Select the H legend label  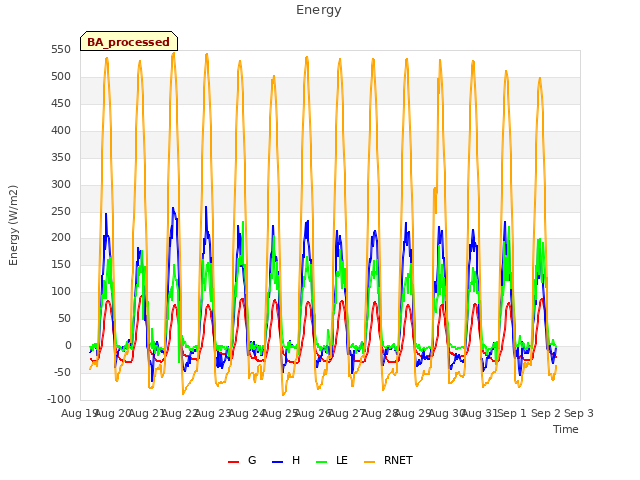click(296, 460)
